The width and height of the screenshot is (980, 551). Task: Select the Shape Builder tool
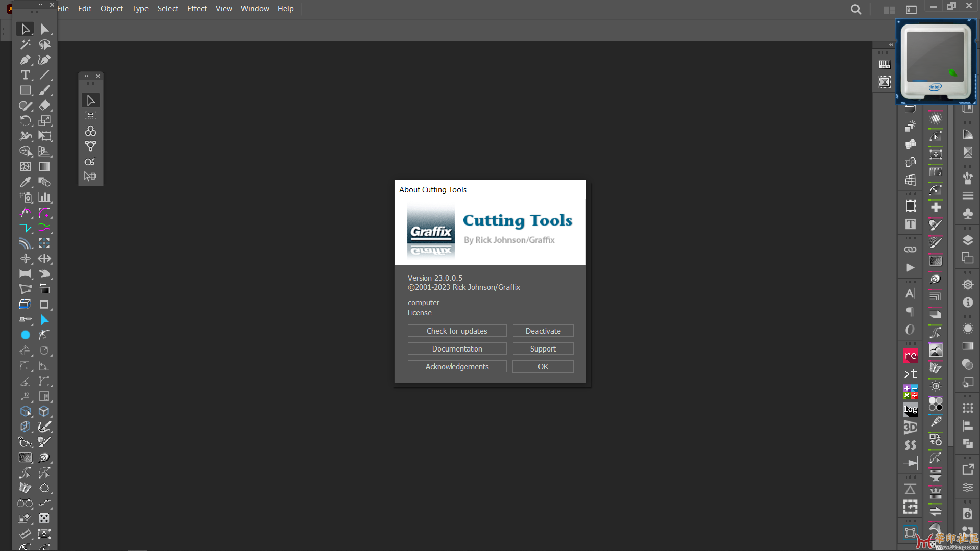pyautogui.click(x=25, y=152)
